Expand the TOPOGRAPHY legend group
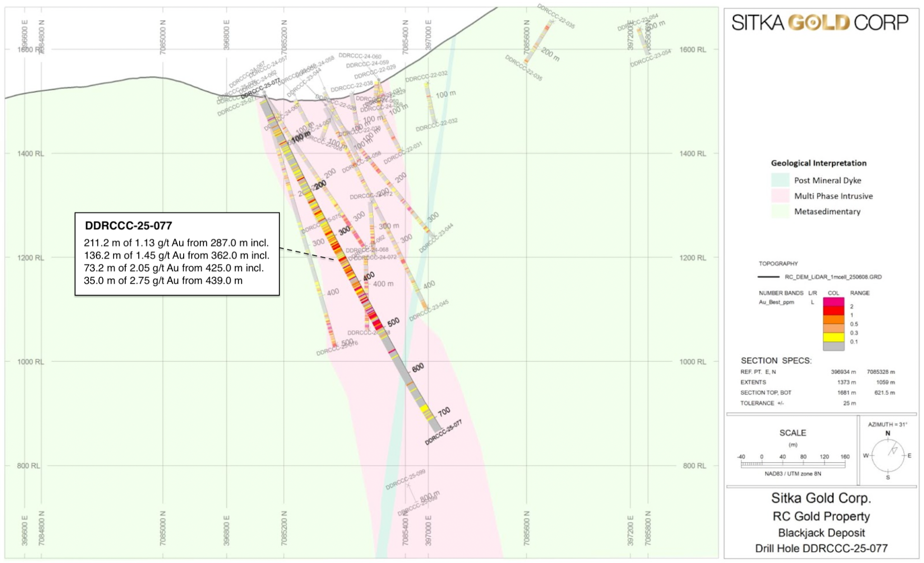Viewport: 924px width, 563px height. tap(778, 263)
